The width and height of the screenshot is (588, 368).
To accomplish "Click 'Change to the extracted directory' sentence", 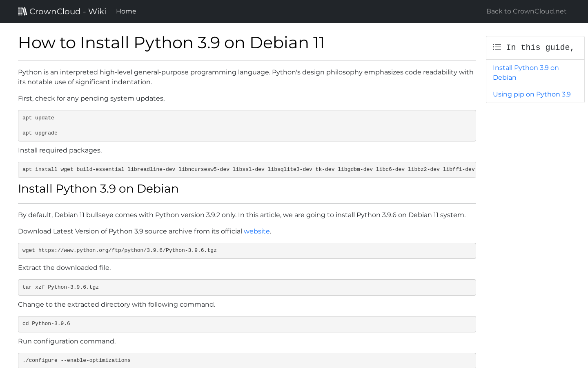I will [x=117, y=305].
